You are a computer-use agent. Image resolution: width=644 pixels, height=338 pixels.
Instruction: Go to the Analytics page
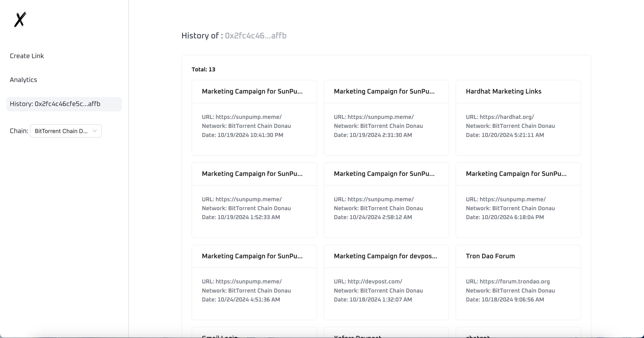click(23, 80)
